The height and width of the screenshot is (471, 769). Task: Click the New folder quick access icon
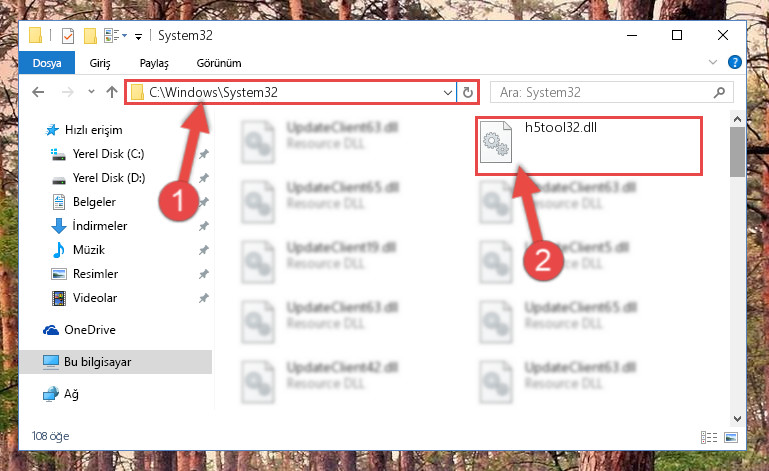(x=90, y=36)
